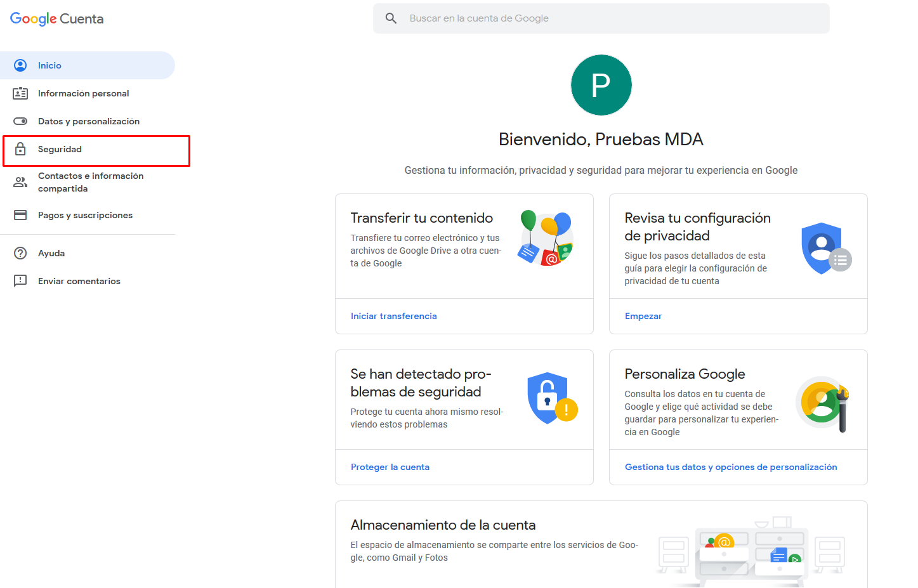The image size is (918, 588).
Task: Click the Pagos y suscripciones card icon
Action: pyautogui.click(x=20, y=215)
